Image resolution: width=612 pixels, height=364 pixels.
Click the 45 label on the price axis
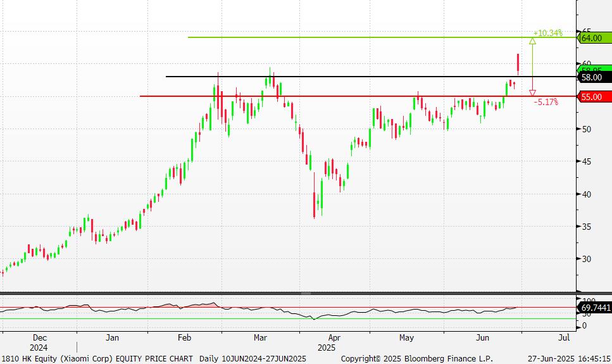[x=586, y=161]
